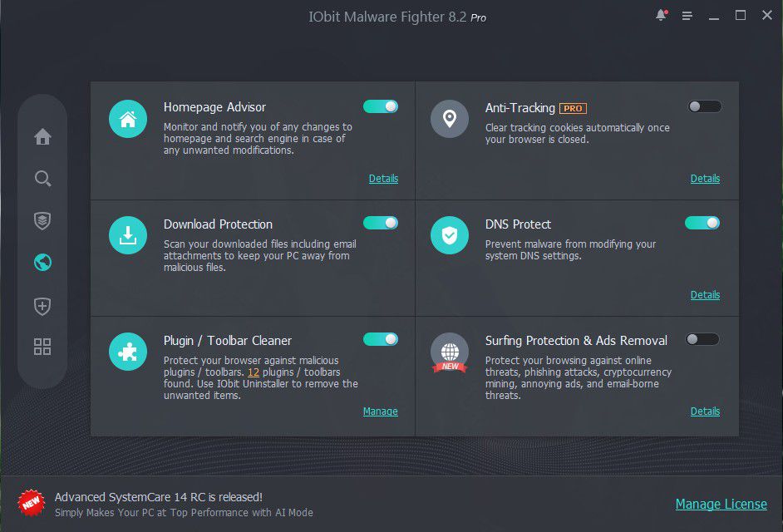Click the Homepage Advisor house icon
Viewport: 783px width, 532px height.
[128, 120]
